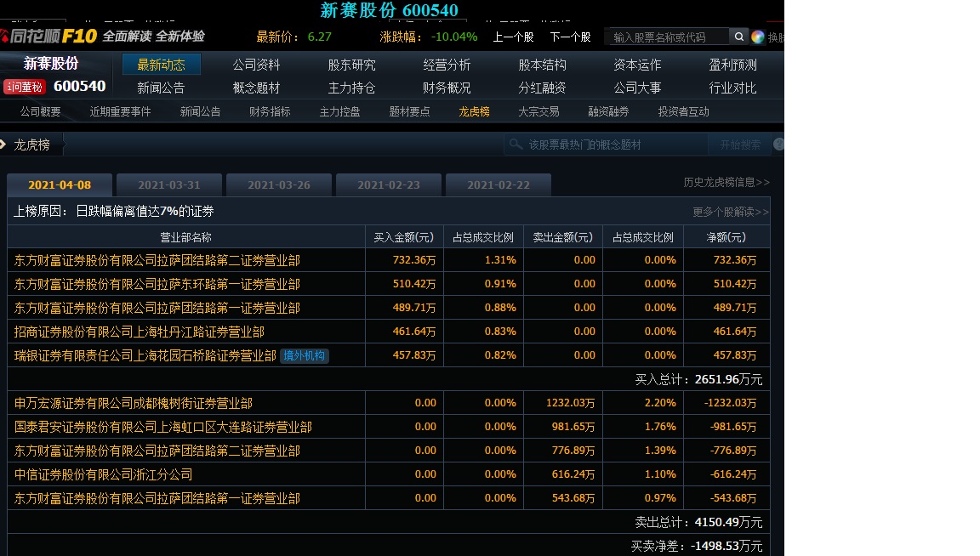Click the 龙虎榜 section heading
The height and width of the screenshot is (556, 980).
tap(31, 145)
